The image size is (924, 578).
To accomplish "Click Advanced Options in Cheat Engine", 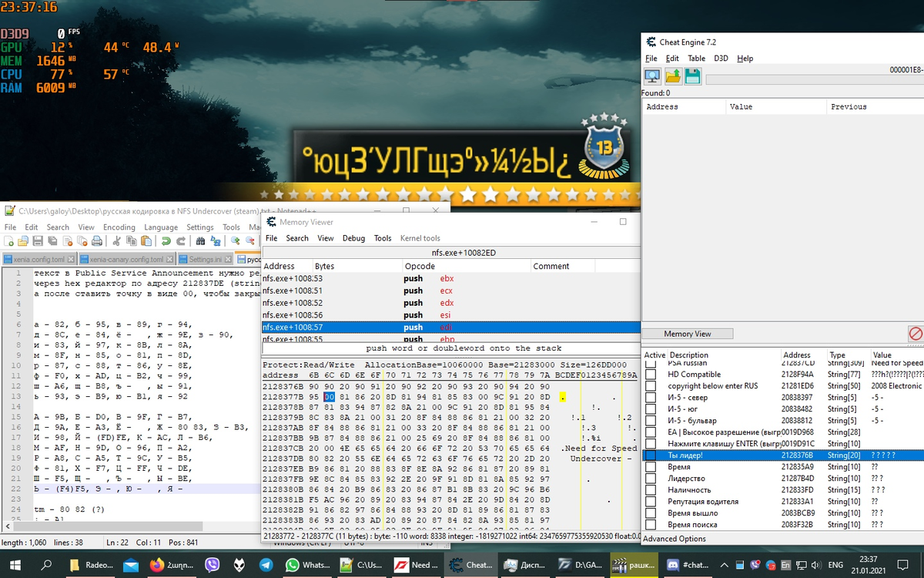I will coord(675,539).
